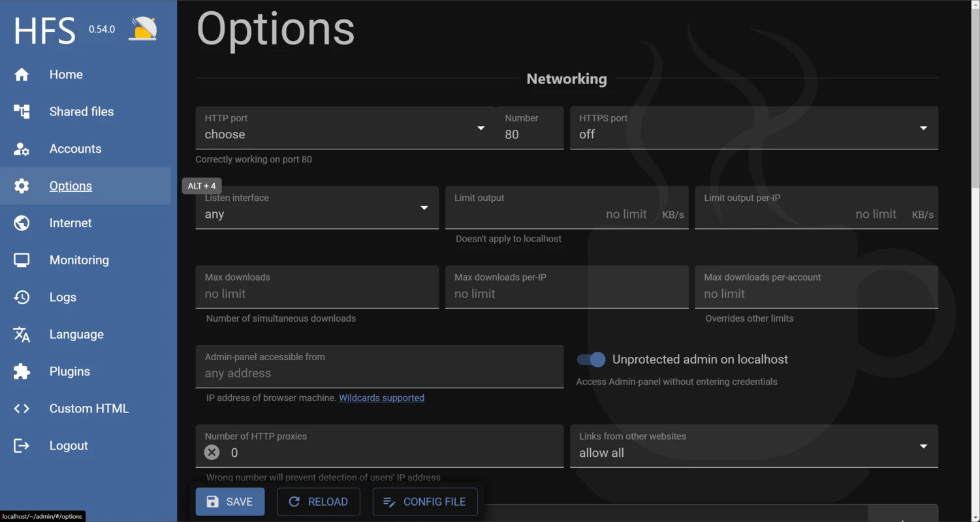Click the Networking section heading
Viewport: 980px width, 522px height.
pos(567,79)
